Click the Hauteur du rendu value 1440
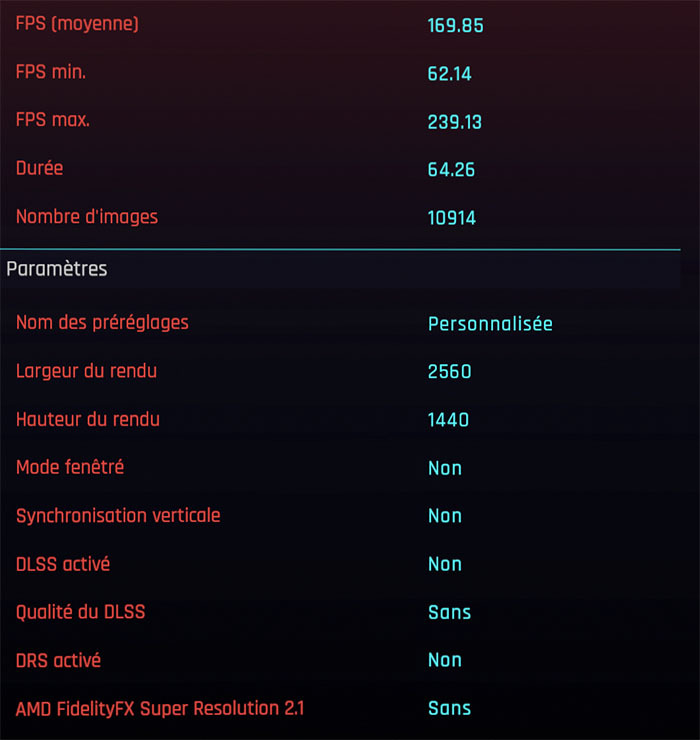The height and width of the screenshot is (740, 700). coord(448,420)
